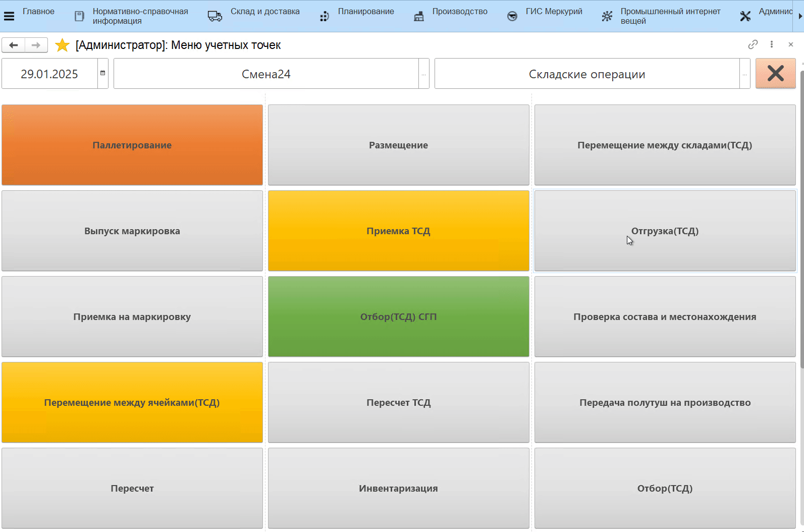The height and width of the screenshot is (532, 804).
Task: Add page to favorites with star icon
Action: (x=62, y=45)
